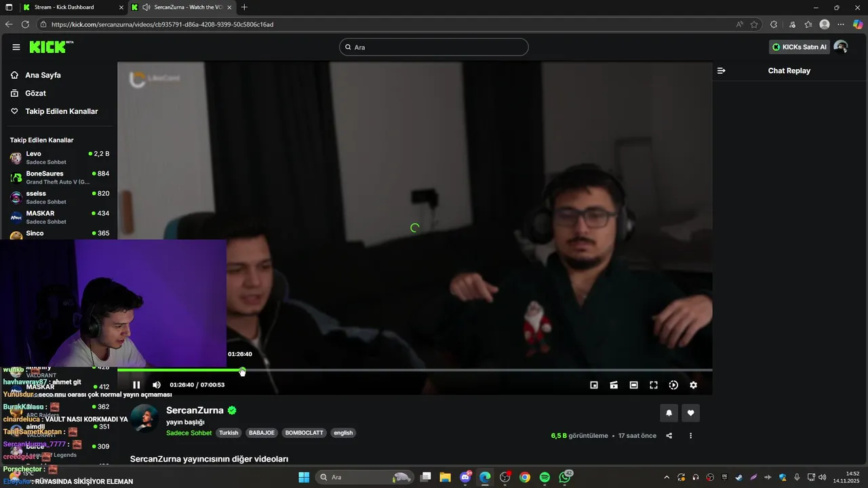Open Windows Start menu
This screenshot has height=488, width=868.
click(303, 477)
